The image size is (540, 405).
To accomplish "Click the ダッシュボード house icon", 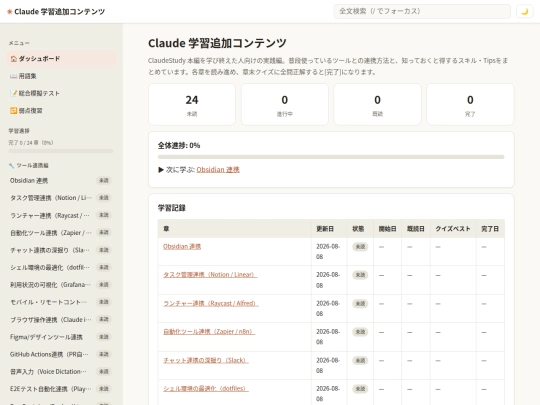I will [13, 59].
